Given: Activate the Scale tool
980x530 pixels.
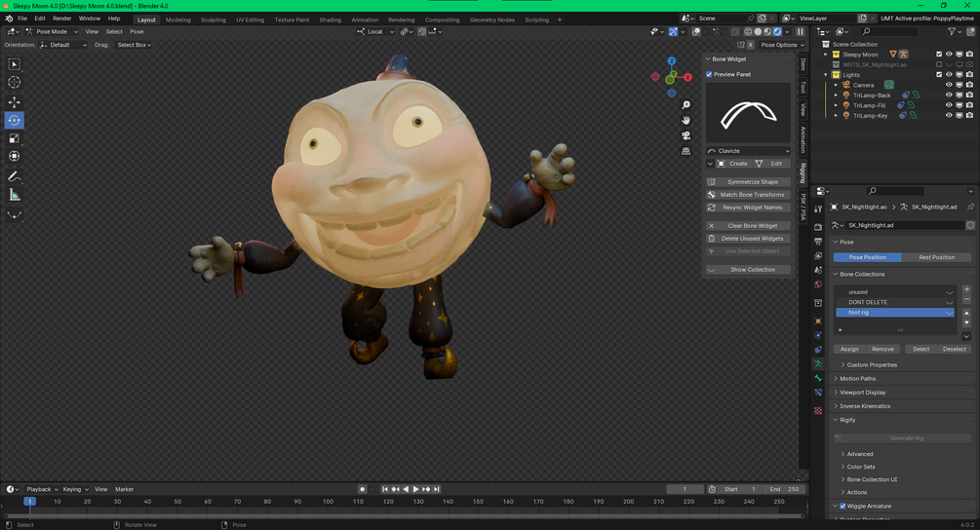Looking at the screenshot, I should [15, 138].
